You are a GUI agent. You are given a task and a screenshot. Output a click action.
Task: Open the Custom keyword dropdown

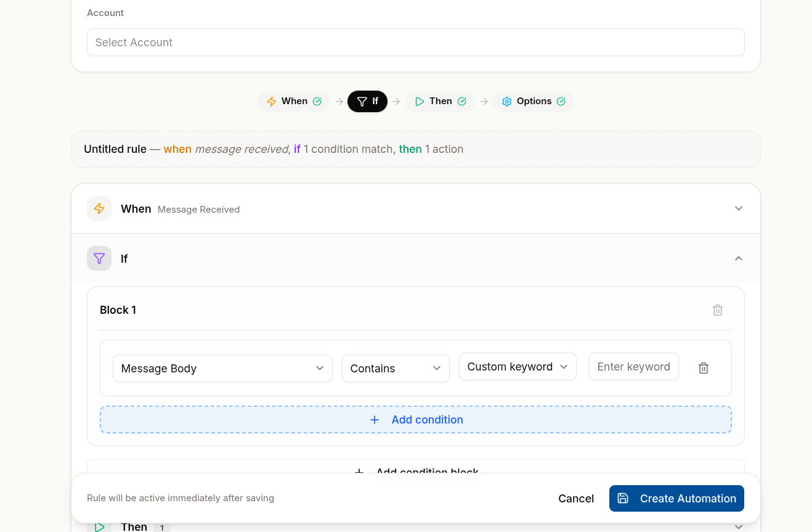(518, 367)
